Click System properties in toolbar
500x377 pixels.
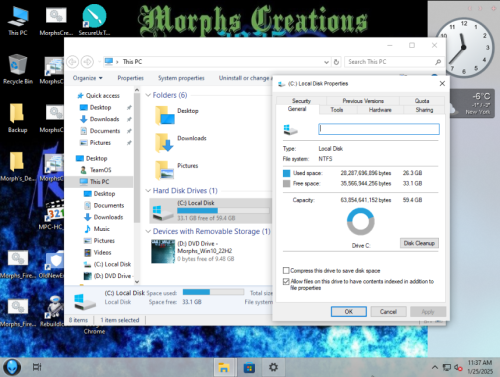(181, 78)
